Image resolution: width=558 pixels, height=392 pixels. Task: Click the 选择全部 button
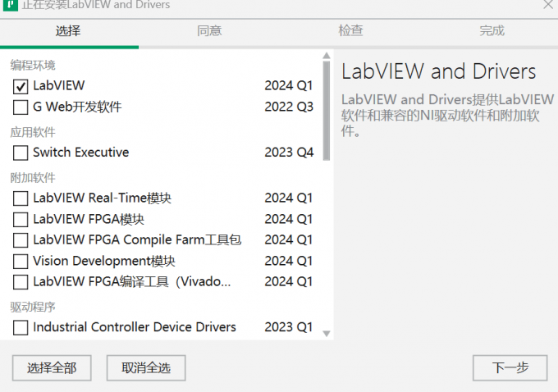(52, 368)
